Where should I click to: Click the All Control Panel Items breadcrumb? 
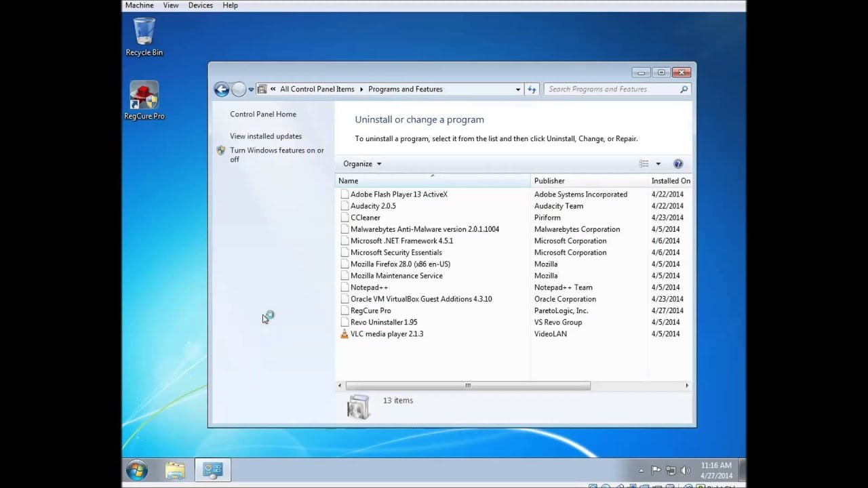(x=317, y=89)
